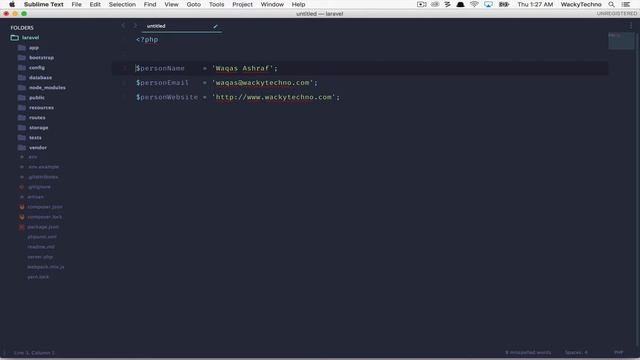Image resolution: width=640 pixels, height=360 pixels.
Task: Click the WackyTechno user name in menu bar
Action: (x=581, y=4)
